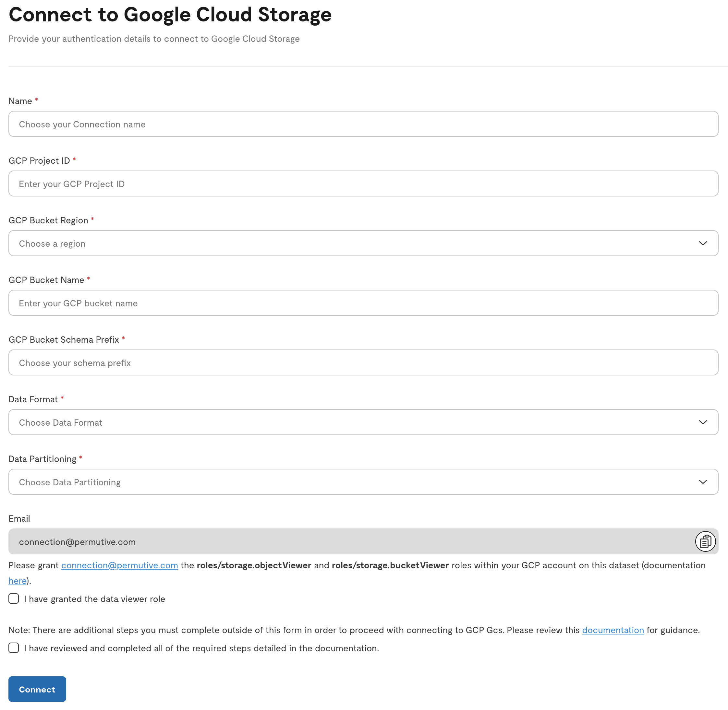The height and width of the screenshot is (710, 728).
Task: Open the 'documentation' guidance link
Action: pos(613,630)
